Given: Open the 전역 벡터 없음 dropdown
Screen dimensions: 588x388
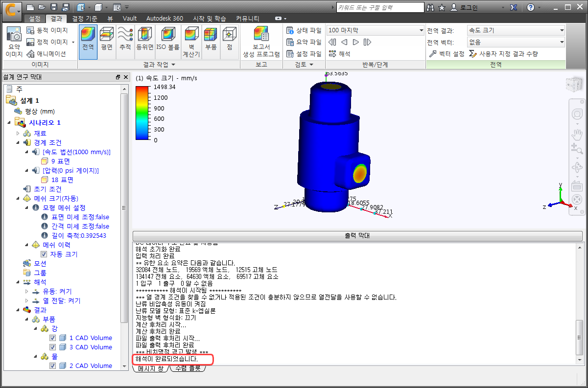Looking at the screenshot, I should click(x=516, y=42).
